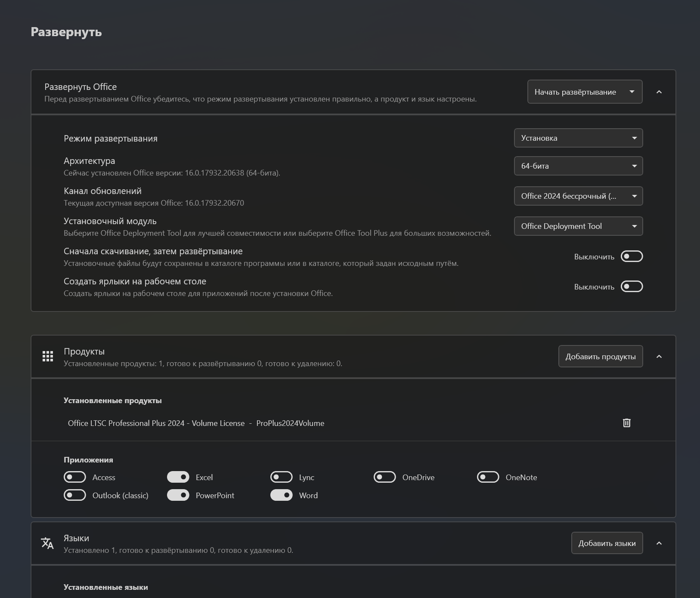Enable download-first then deploy toggle
The image size is (700, 598).
(632, 256)
